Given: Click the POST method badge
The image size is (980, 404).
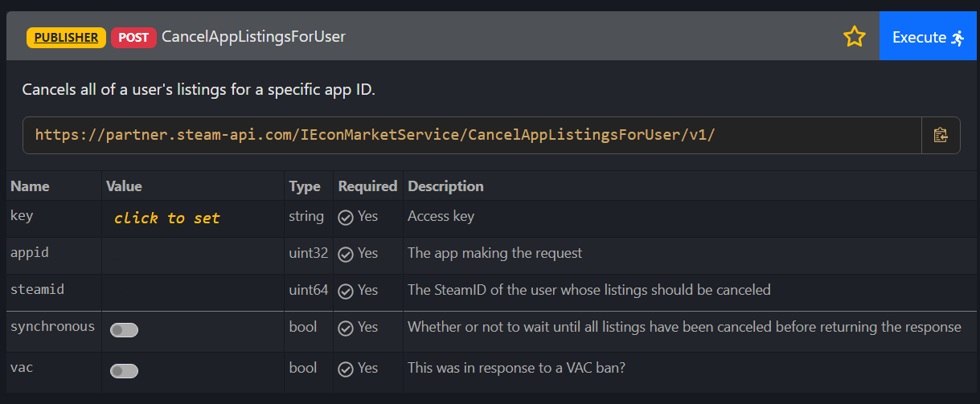Looking at the screenshot, I should click(133, 37).
